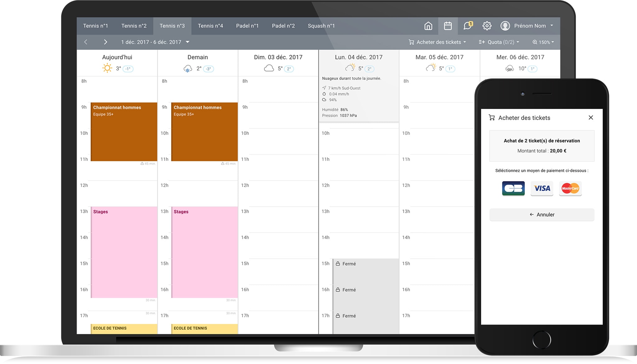Pay with the CB card logo
The width and height of the screenshot is (637, 364).
513,188
